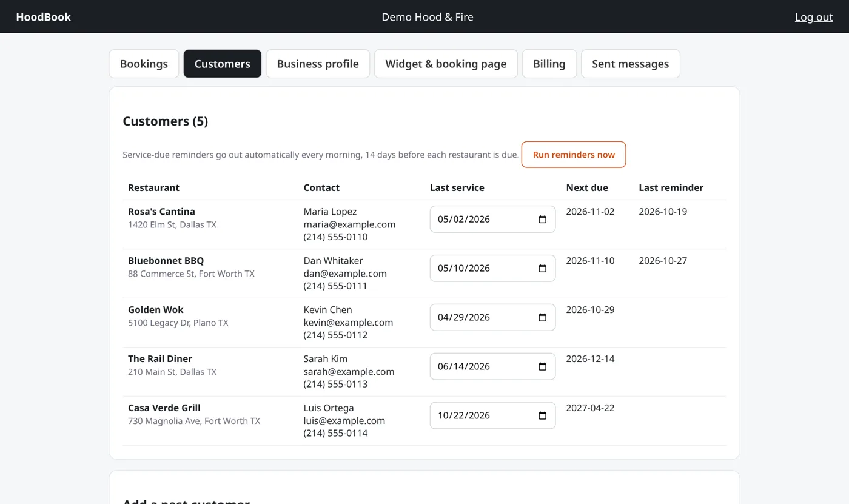Select the Customers tab
849x504 pixels.
[x=222, y=64]
